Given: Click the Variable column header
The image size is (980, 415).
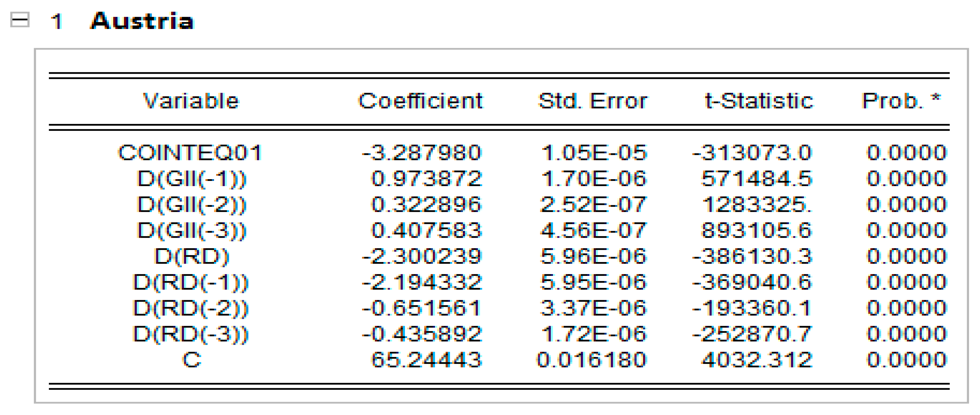Looking at the screenshot, I should point(191,101).
